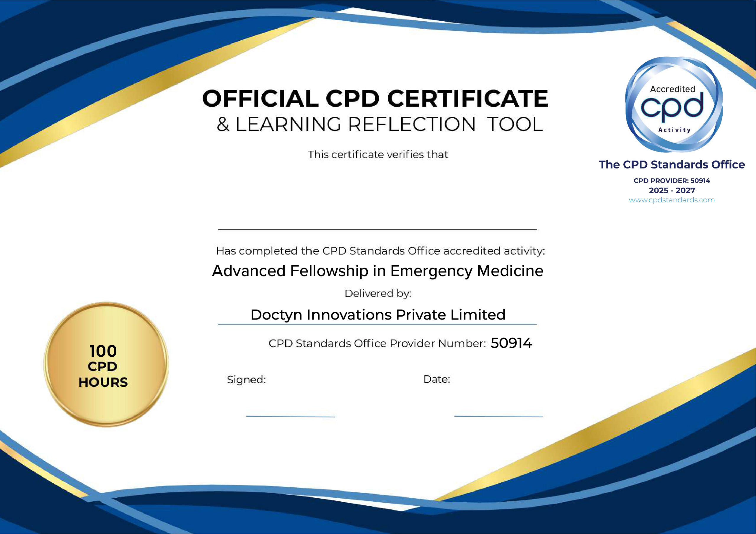Image resolution: width=756 pixels, height=534 pixels.
Task: Click the 'Delivered by:' label
Action: [378, 294]
